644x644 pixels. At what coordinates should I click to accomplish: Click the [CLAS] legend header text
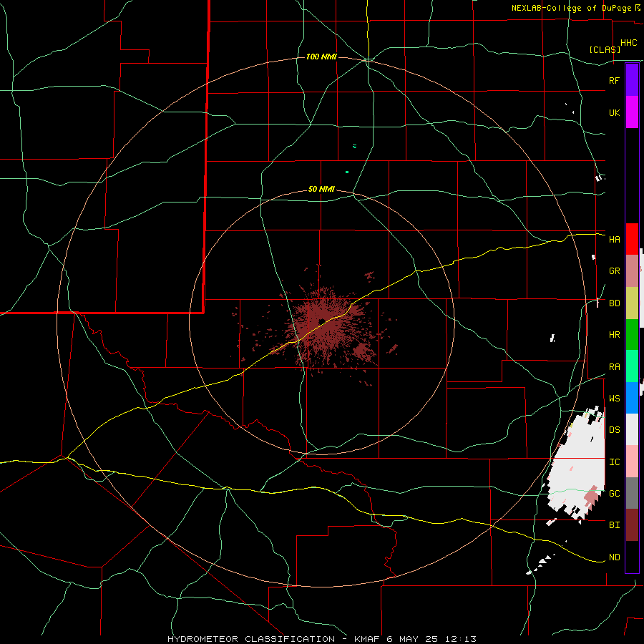(605, 49)
